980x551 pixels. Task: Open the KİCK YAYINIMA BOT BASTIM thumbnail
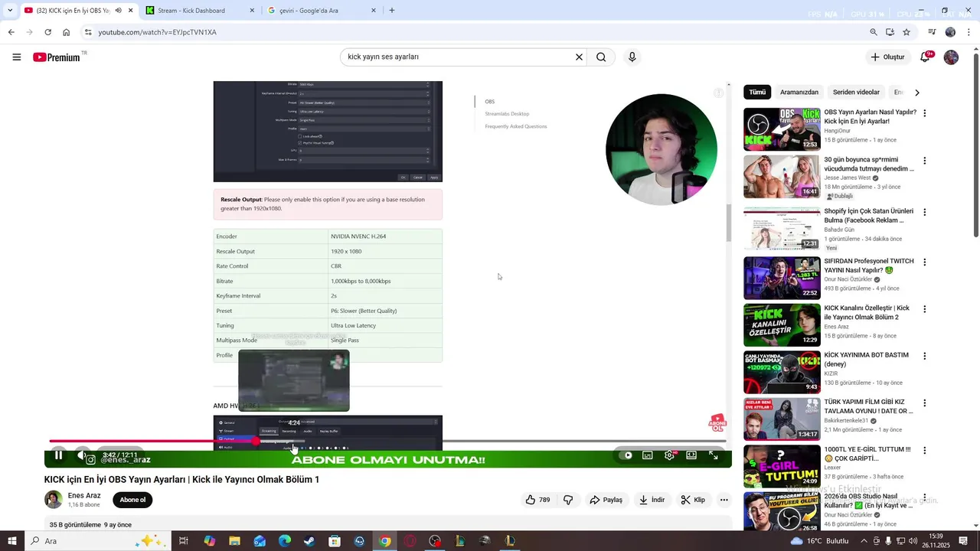pyautogui.click(x=782, y=372)
